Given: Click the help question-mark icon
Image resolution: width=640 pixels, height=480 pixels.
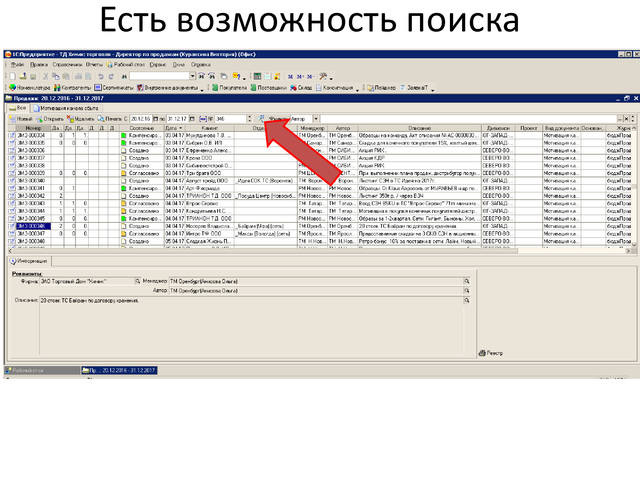Looking at the screenshot, I should (x=236, y=76).
